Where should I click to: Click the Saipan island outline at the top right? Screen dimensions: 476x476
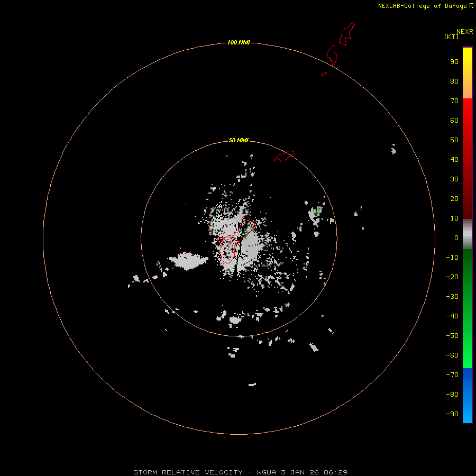tap(346, 34)
